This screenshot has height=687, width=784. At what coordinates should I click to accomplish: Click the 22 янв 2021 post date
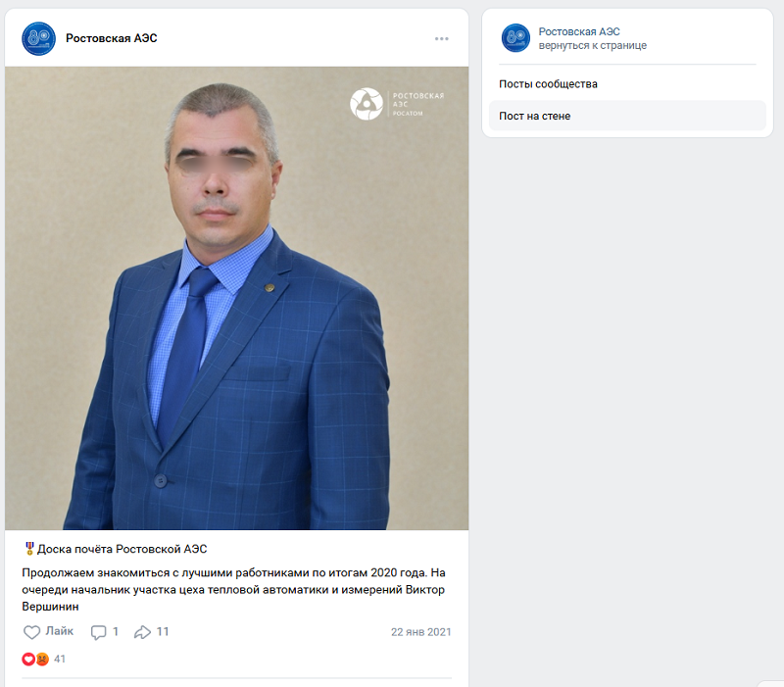pyautogui.click(x=421, y=632)
